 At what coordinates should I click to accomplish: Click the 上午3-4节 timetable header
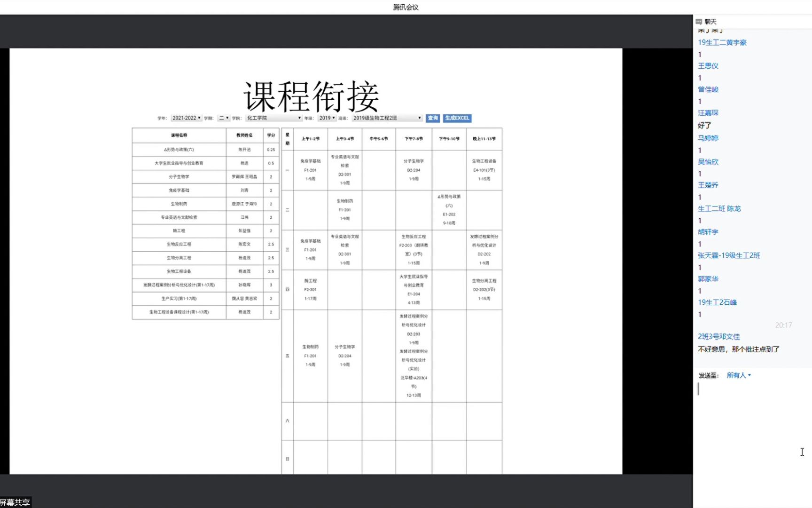[x=345, y=139]
